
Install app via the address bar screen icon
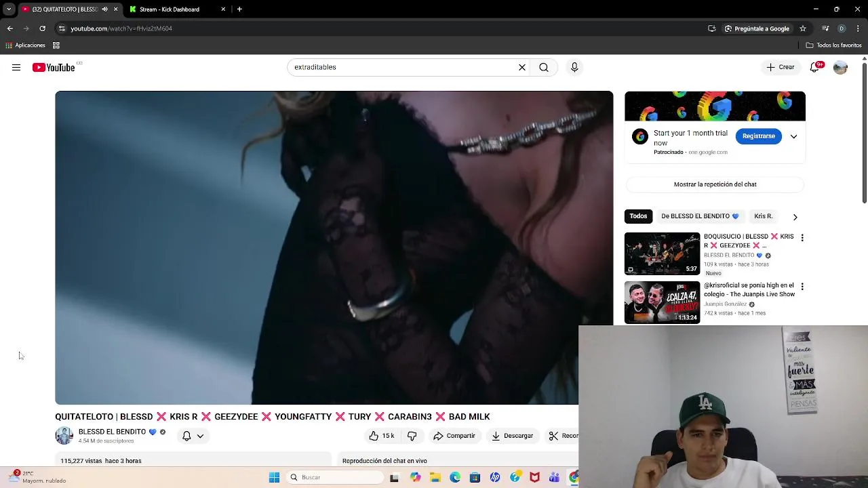711,28
